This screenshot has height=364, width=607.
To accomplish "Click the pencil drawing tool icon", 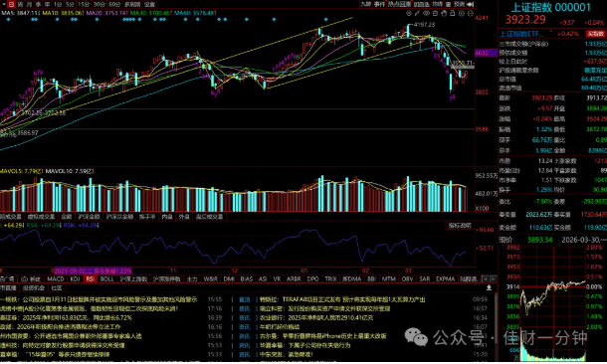I will tap(417, 13).
